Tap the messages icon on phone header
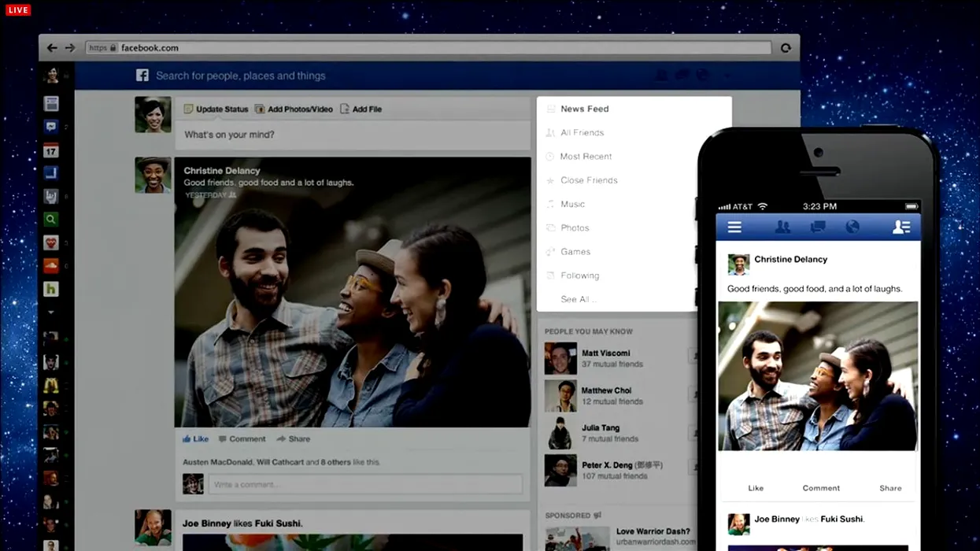The height and width of the screenshot is (551, 980). [x=818, y=227]
